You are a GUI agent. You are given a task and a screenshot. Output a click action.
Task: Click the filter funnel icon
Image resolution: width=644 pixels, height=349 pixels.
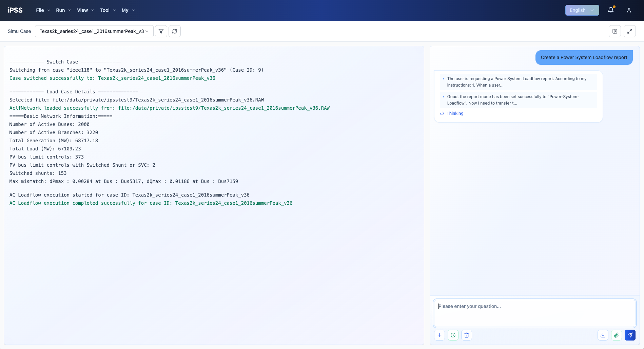click(161, 31)
